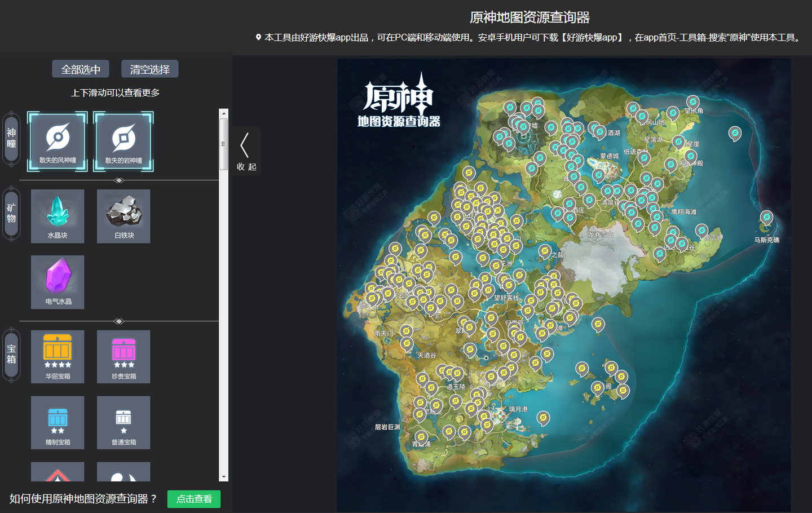Select the 神瞳 category label
The image size is (812, 513).
coord(11,138)
